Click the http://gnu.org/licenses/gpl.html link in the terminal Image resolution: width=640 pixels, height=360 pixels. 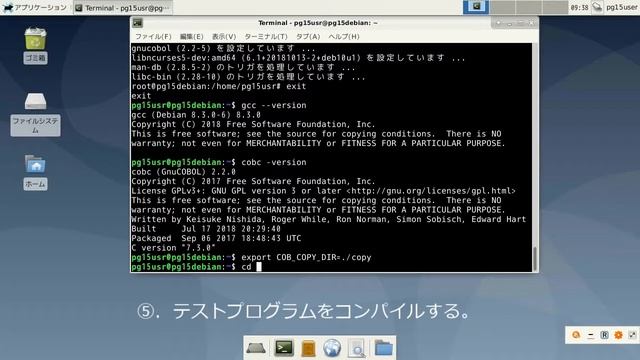(x=430, y=191)
